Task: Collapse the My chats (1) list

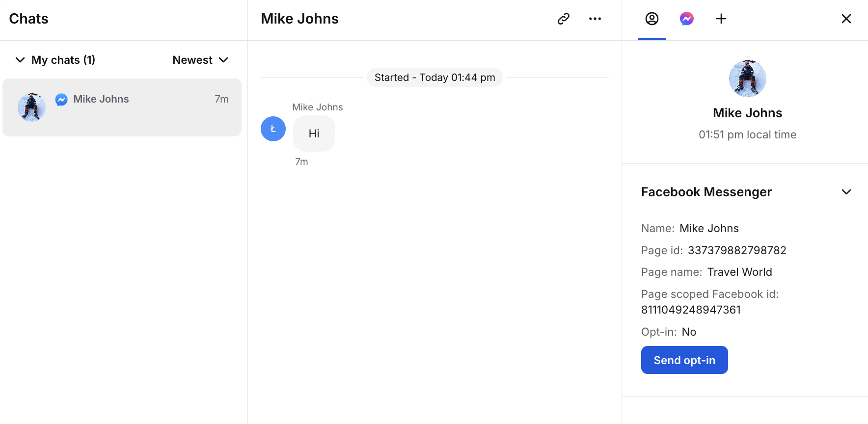Action: pyautogui.click(x=20, y=60)
